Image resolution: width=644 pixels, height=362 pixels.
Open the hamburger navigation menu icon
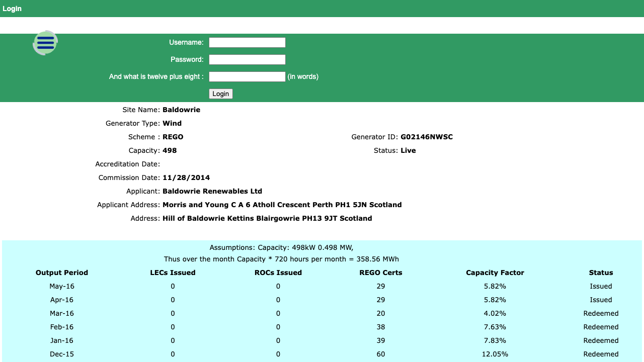point(45,43)
